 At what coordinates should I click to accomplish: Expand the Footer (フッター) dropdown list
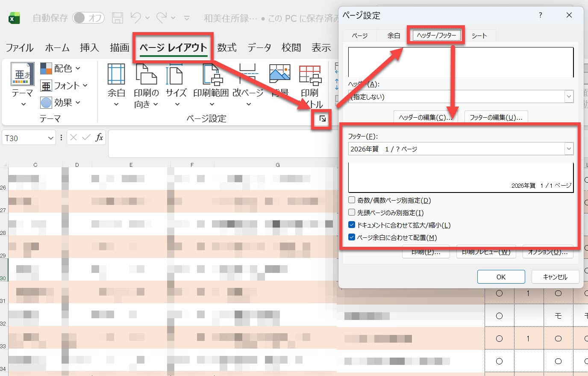point(568,149)
